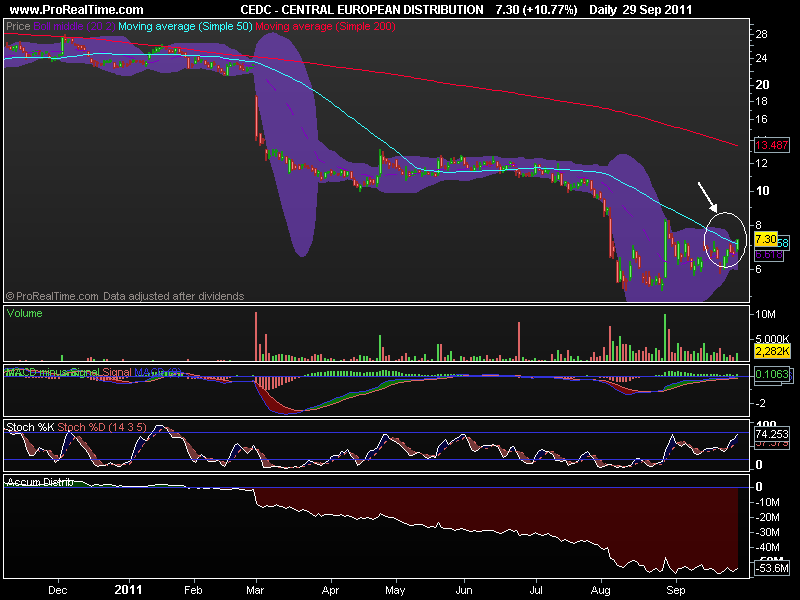Click the www.ProRealTime.com header link
The image size is (800, 600).
tap(77, 10)
